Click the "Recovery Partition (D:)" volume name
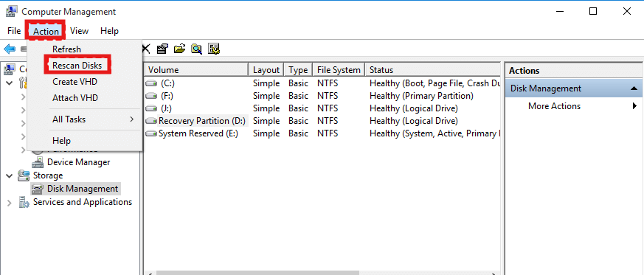The image size is (644, 275). pos(202,121)
